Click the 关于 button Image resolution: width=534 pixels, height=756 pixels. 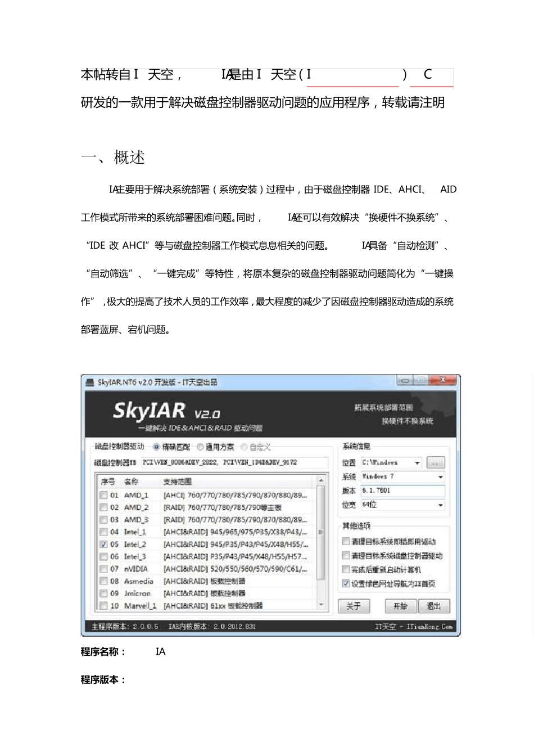coord(354,606)
